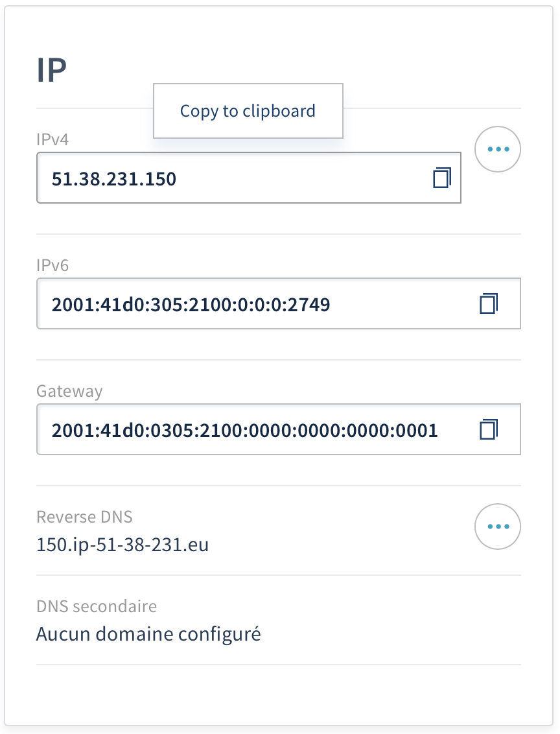Copy the IPv4 address to clipboard
This screenshot has width=560, height=734.
(x=441, y=178)
